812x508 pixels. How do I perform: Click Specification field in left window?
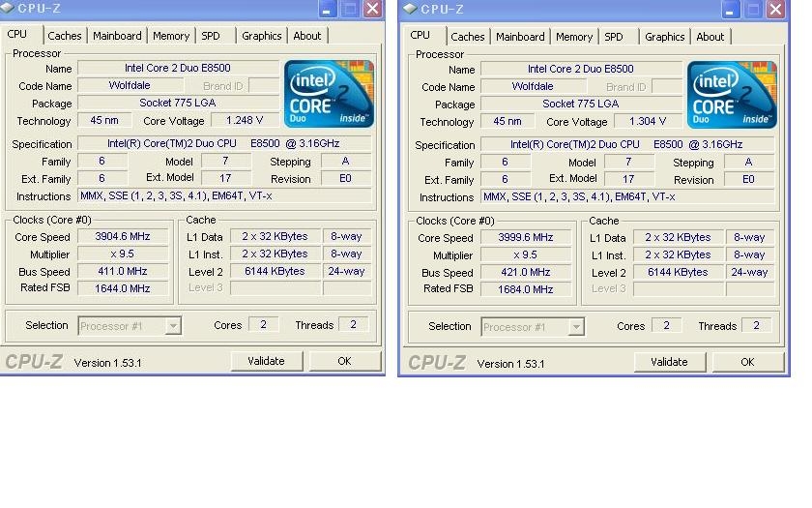(223, 143)
